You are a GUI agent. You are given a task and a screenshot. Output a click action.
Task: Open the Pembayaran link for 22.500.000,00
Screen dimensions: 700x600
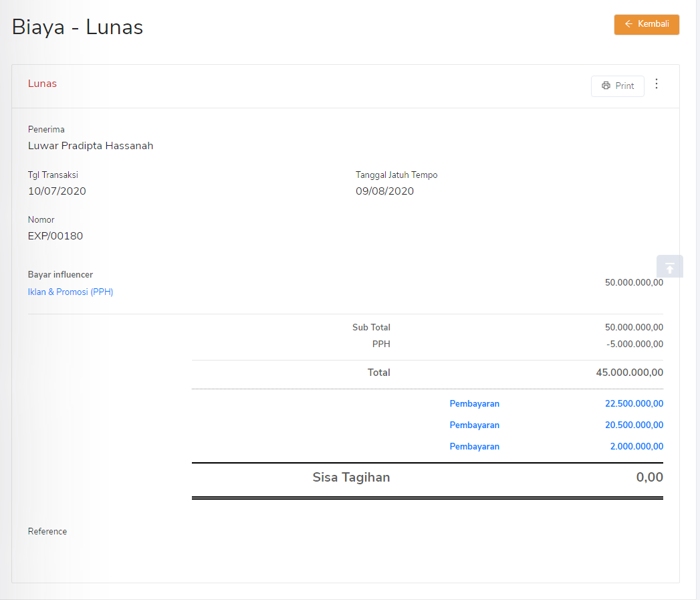(474, 403)
